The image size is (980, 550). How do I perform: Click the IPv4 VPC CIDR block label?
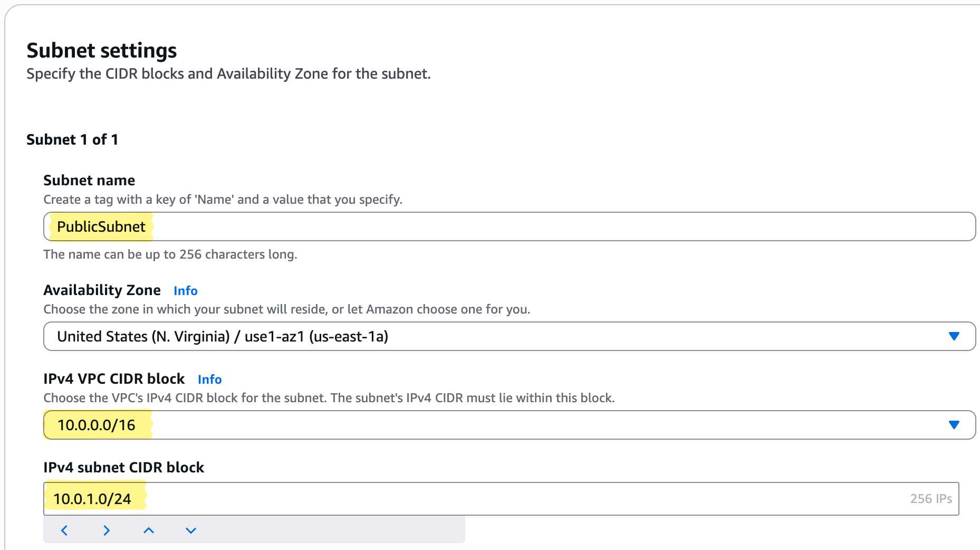tap(114, 379)
